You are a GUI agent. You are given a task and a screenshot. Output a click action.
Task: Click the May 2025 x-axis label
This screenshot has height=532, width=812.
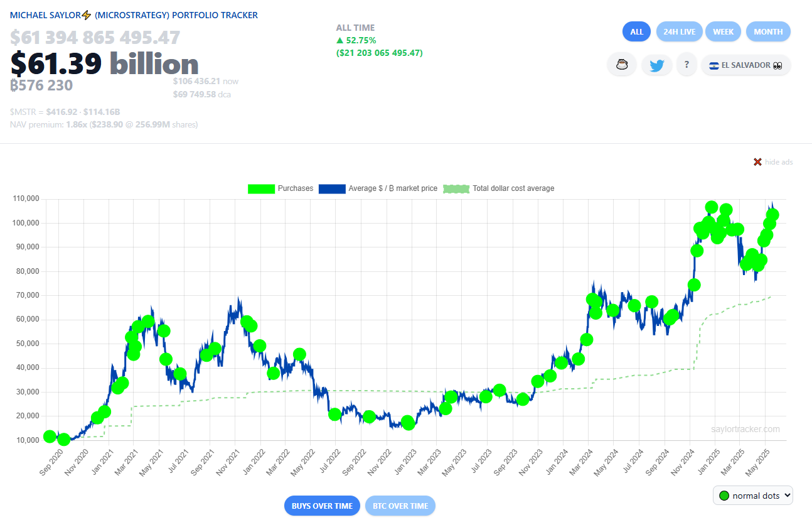(x=756, y=463)
